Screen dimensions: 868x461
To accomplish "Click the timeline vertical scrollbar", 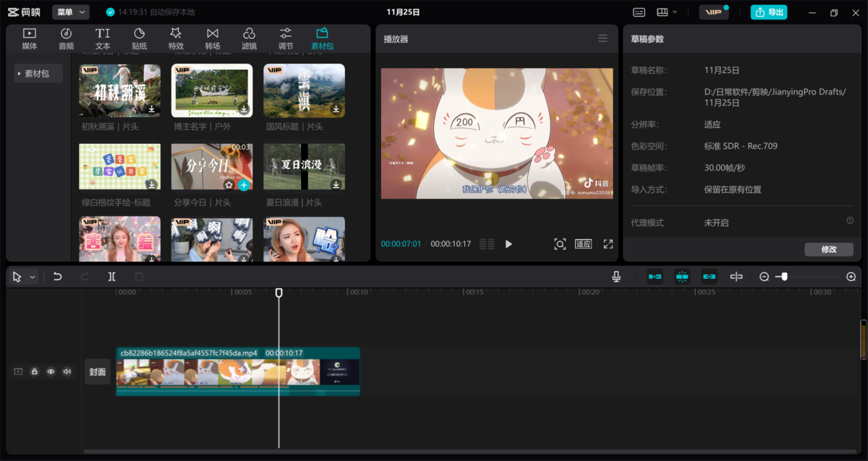I will [863, 340].
